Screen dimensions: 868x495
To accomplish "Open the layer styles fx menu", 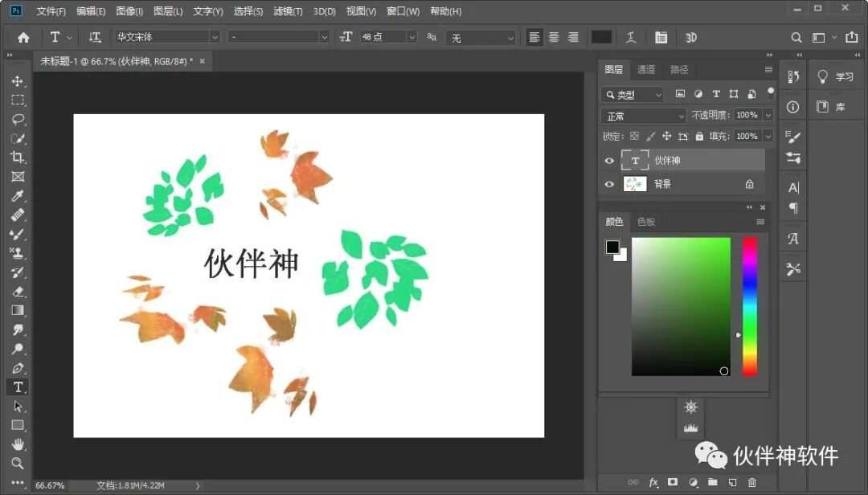I will [x=654, y=483].
